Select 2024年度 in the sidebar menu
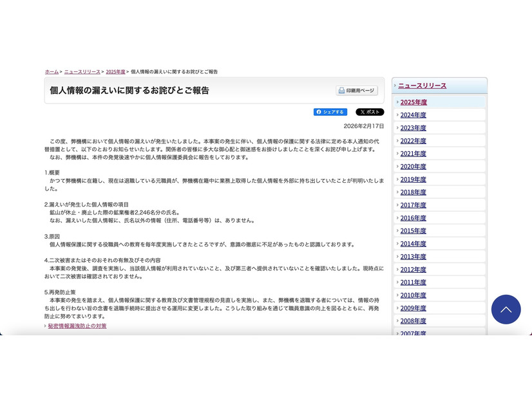 [413, 115]
